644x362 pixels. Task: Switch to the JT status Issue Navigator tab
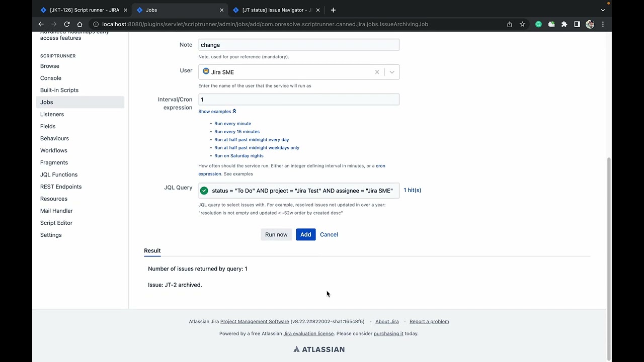pyautogui.click(x=277, y=10)
